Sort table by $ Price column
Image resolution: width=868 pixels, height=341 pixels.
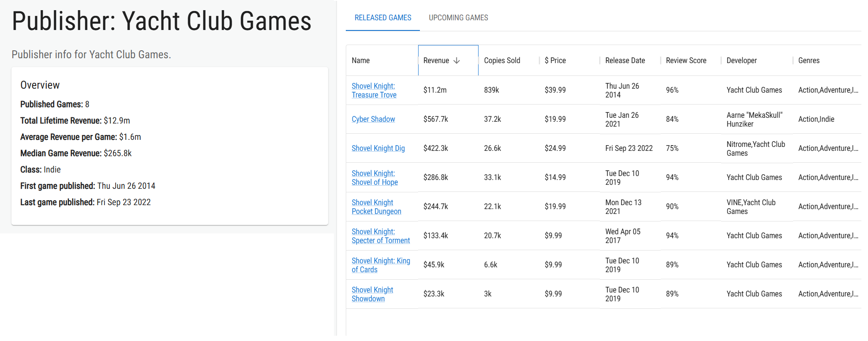coord(569,60)
